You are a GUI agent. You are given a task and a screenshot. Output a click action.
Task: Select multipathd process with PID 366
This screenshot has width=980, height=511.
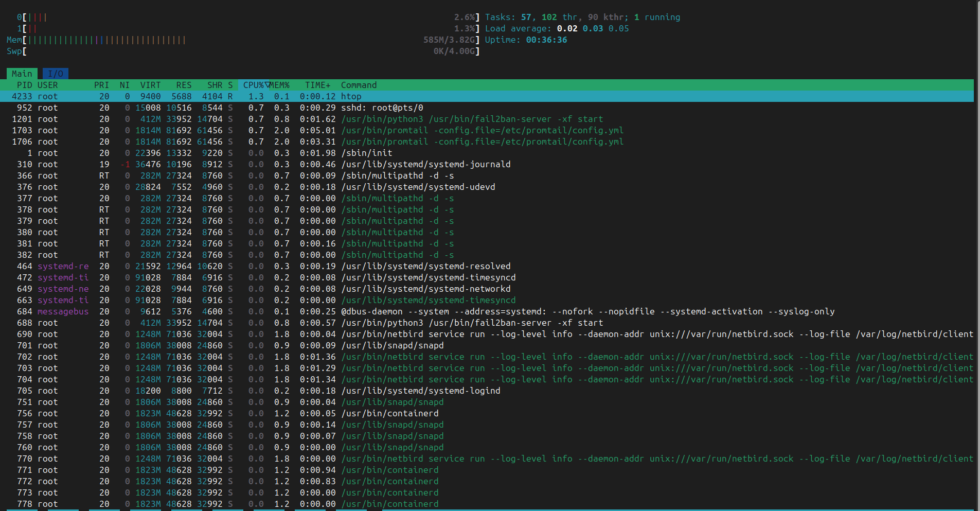[x=487, y=175]
